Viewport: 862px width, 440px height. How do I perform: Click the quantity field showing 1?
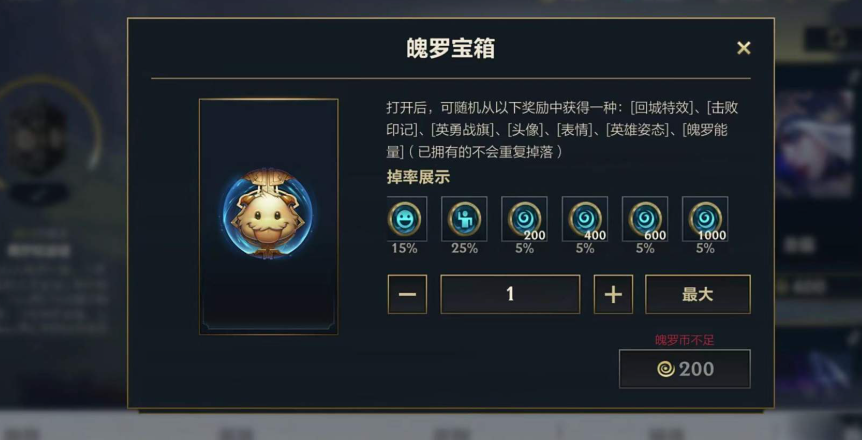pyautogui.click(x=510, y=294)
